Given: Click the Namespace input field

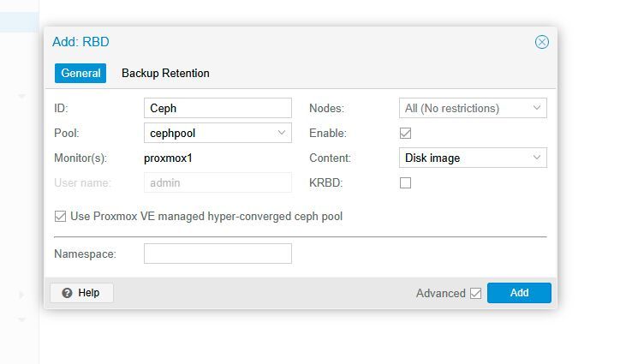Looking at the screenshot, I should click(218, 254).
